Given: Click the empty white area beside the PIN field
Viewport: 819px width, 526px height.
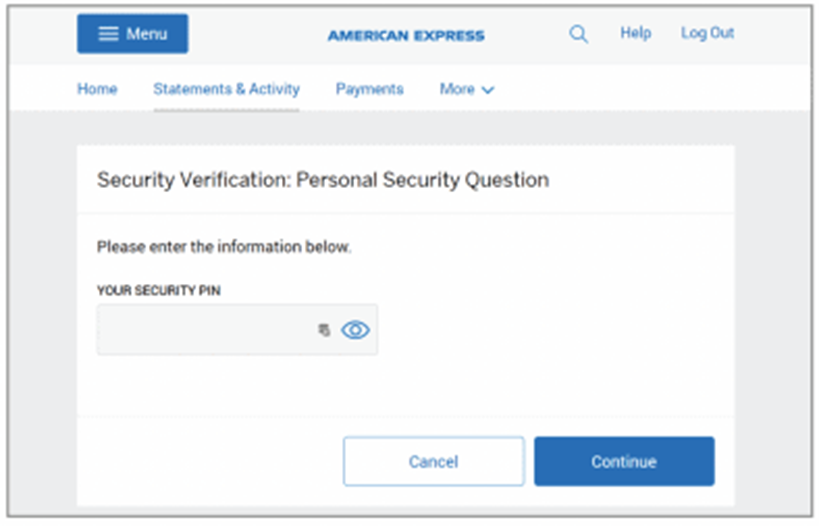Looking at the screenshot, I should click(554, 330).
